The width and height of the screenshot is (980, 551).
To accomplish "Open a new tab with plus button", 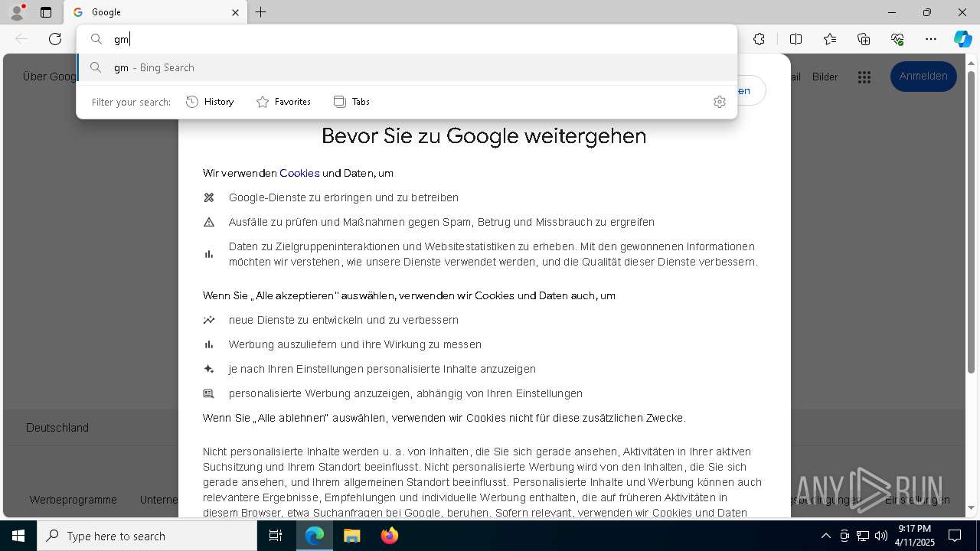I will pos(261,12).
